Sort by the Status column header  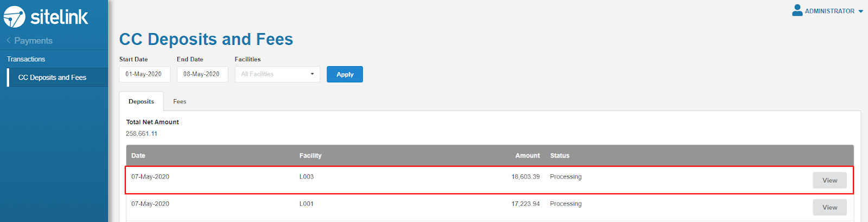[560, 155]
